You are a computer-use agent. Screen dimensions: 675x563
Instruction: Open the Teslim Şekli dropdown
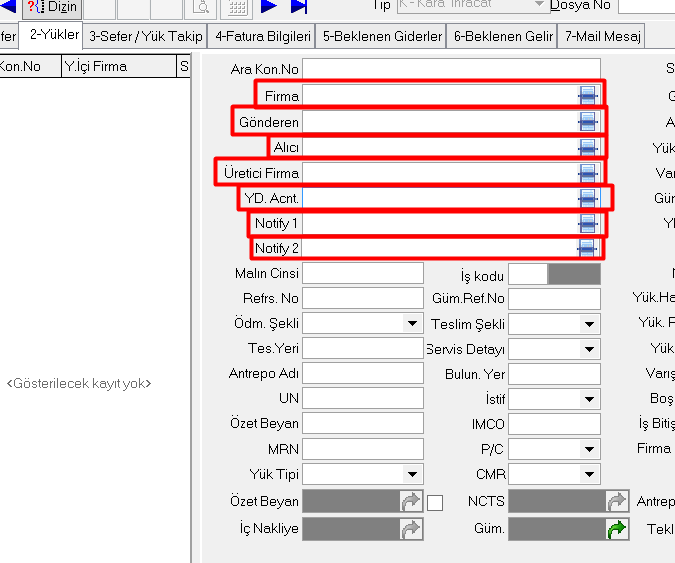[x=590, y=324]
